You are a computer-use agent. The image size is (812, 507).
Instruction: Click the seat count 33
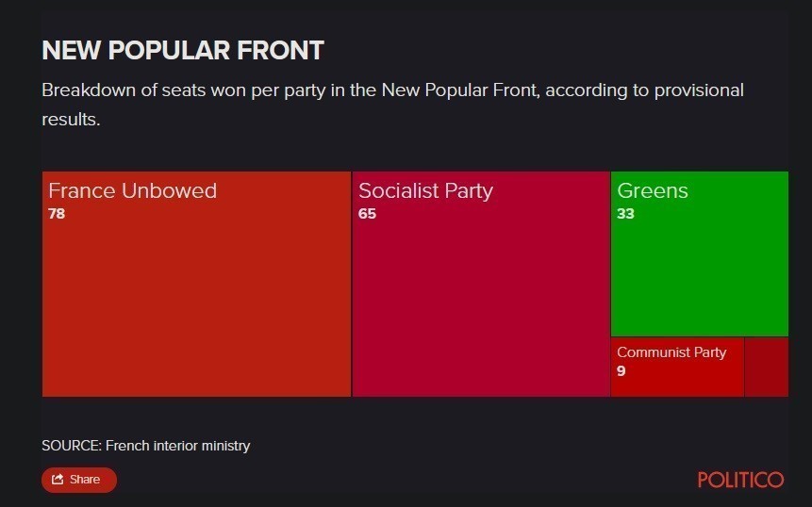(625, 214)
